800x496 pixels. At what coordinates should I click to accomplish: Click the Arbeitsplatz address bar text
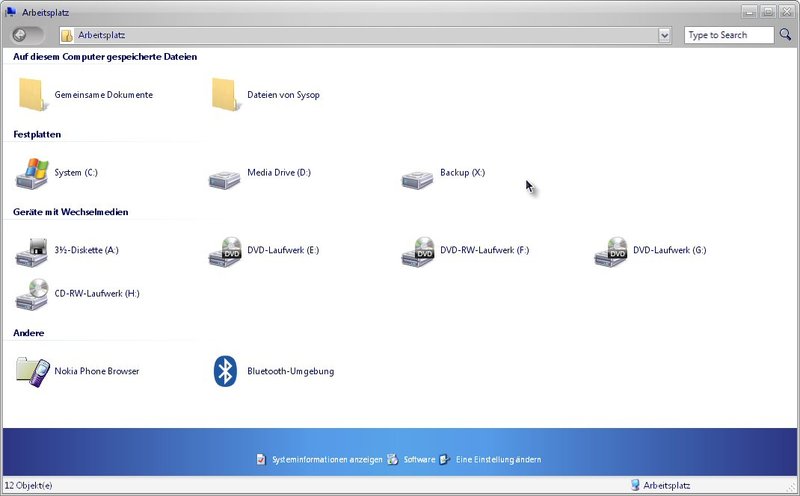[x=102, y=35]
